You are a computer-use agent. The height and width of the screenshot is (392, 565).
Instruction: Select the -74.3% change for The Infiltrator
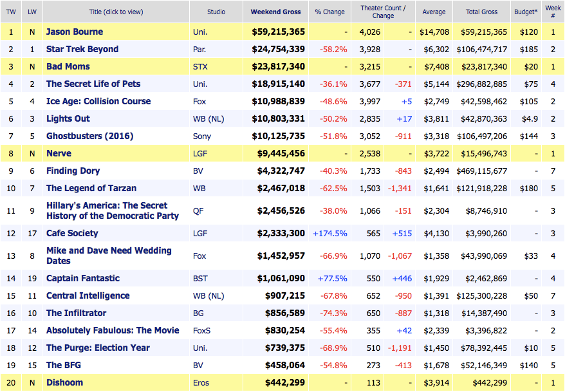pyautogui.click(x=333, y=313)
